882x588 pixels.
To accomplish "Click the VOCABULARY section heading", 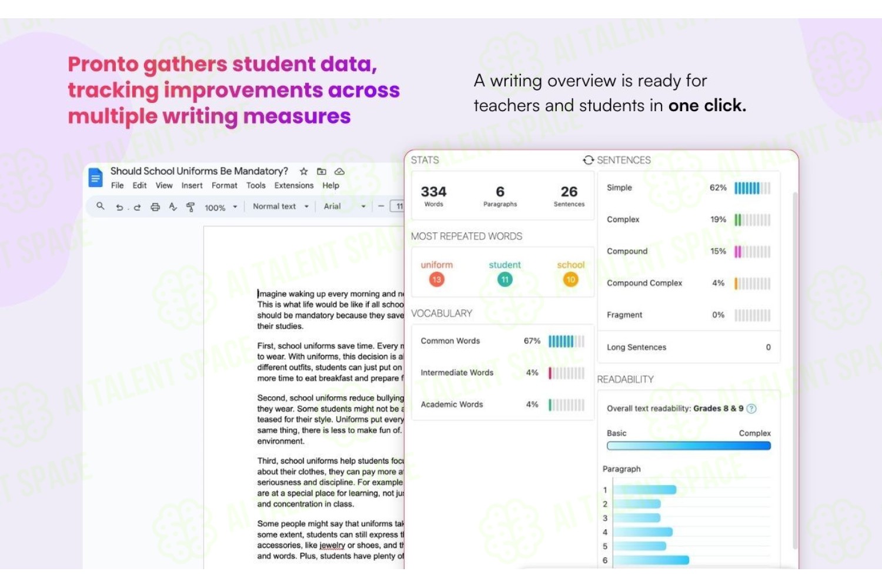I will click(x=442, y=313).
